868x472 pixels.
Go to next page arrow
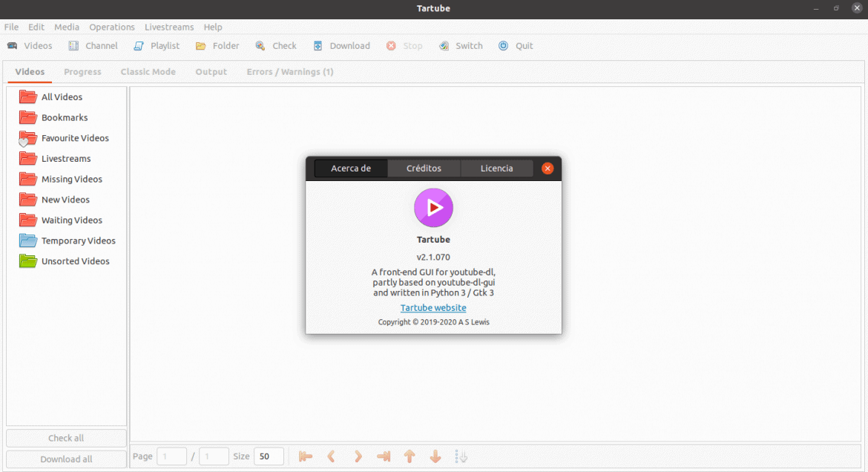358,456
